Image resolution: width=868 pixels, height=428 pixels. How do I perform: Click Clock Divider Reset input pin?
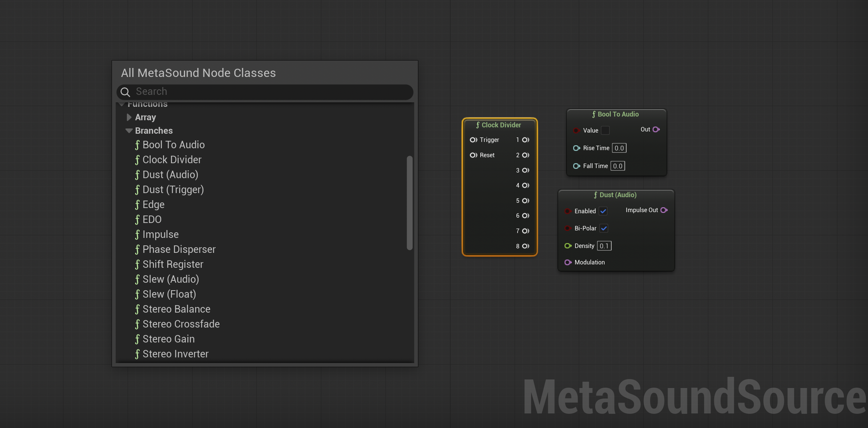(473, 155)
